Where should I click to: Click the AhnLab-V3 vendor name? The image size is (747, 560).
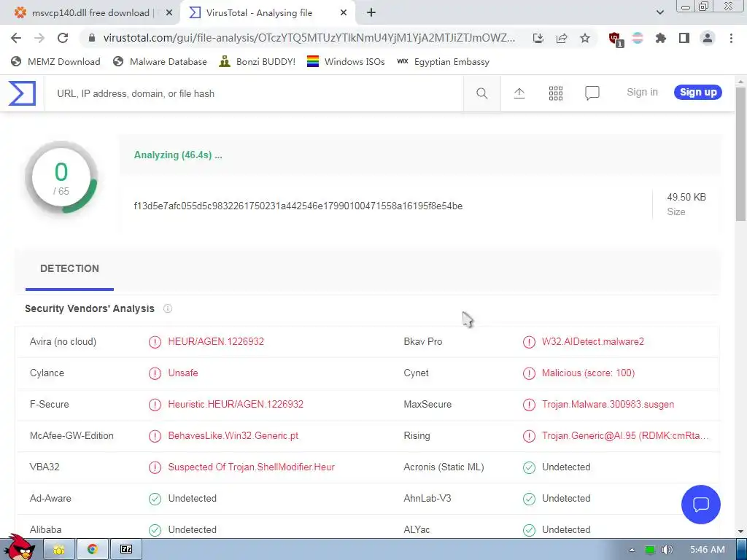click(x=427, y=499)
